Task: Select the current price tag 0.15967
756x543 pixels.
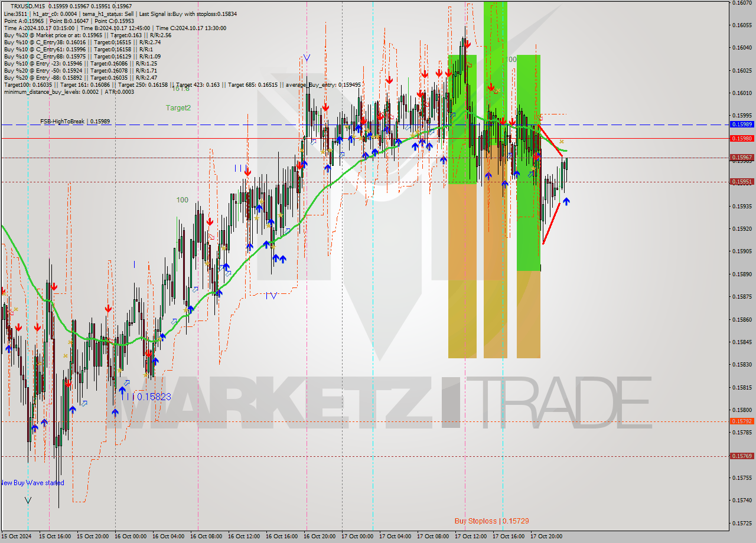Action: (x=742, y=158)
